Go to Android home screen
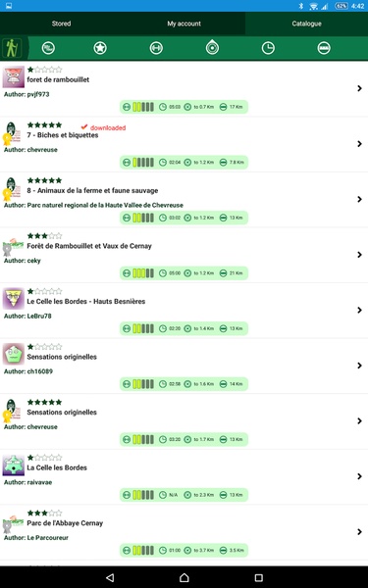Viewport: 368px width, 588px height. (x=184, y=577)
